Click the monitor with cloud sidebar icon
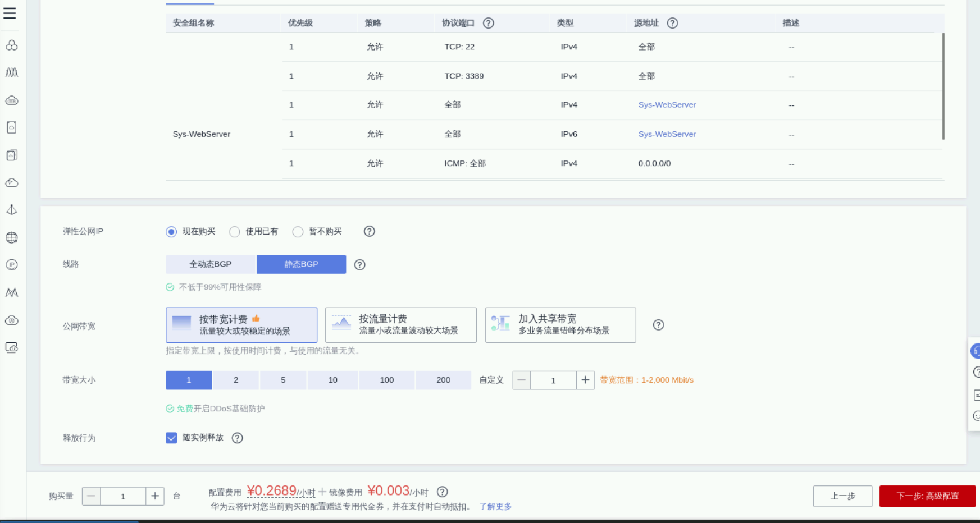This screenshot has width=980, height=523. pyautogui.click(x=12, y=348)
